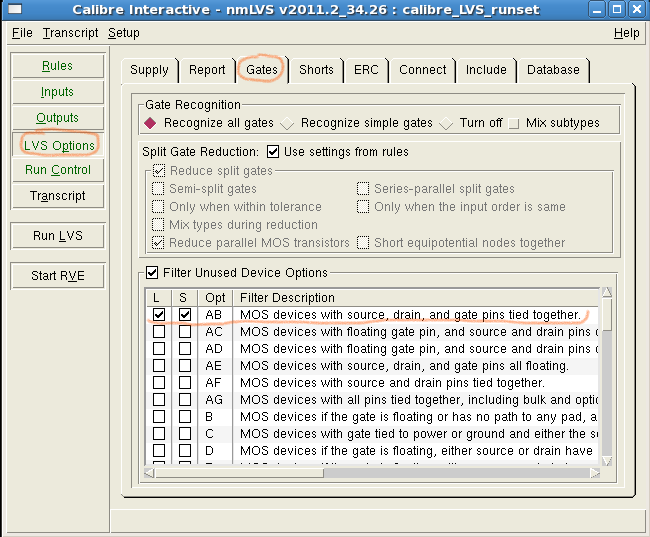Enable L checkbox for B filter
This screenshot has height=537, width=650.
(x=159, y=417)
